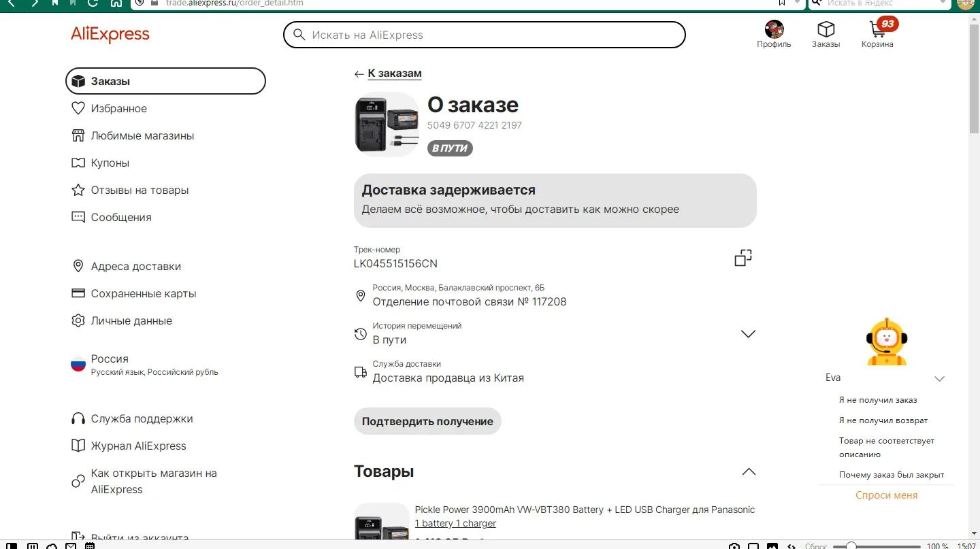Click the Доставка продавца из Китая text
This screenshot has height=549, width=980.
448,378
